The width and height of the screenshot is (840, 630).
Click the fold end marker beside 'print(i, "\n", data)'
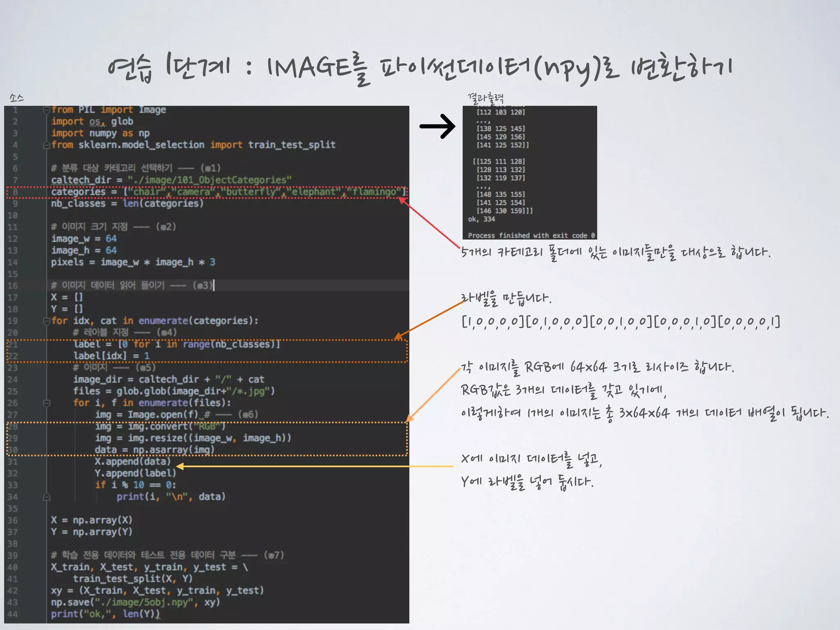47,497
